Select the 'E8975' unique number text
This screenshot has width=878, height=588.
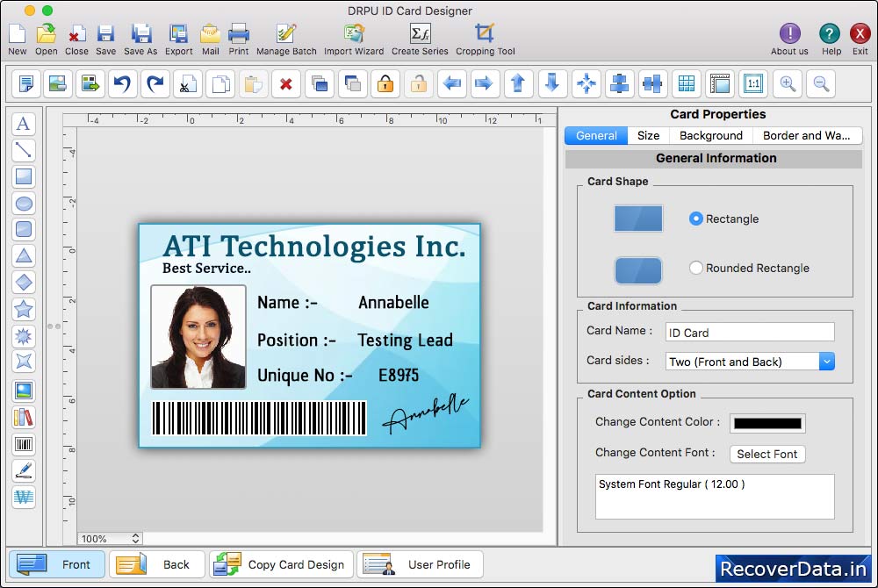[x=399, y=375]
